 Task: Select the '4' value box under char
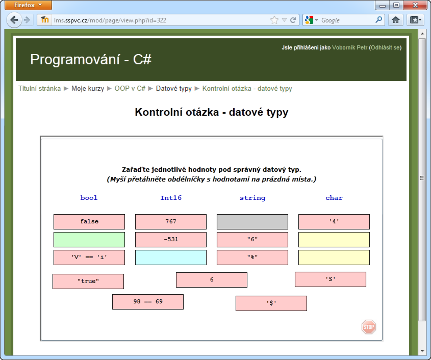coord(334,222)
